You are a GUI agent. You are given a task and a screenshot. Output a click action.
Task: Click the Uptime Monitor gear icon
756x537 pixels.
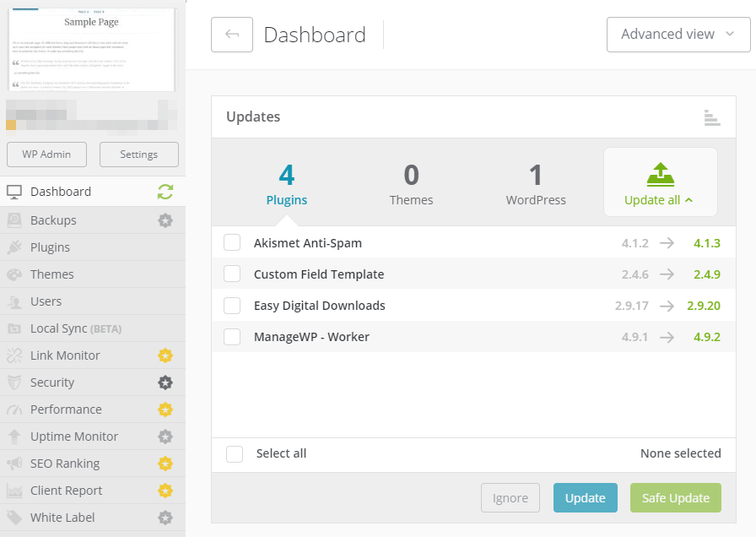pos(165,436)
